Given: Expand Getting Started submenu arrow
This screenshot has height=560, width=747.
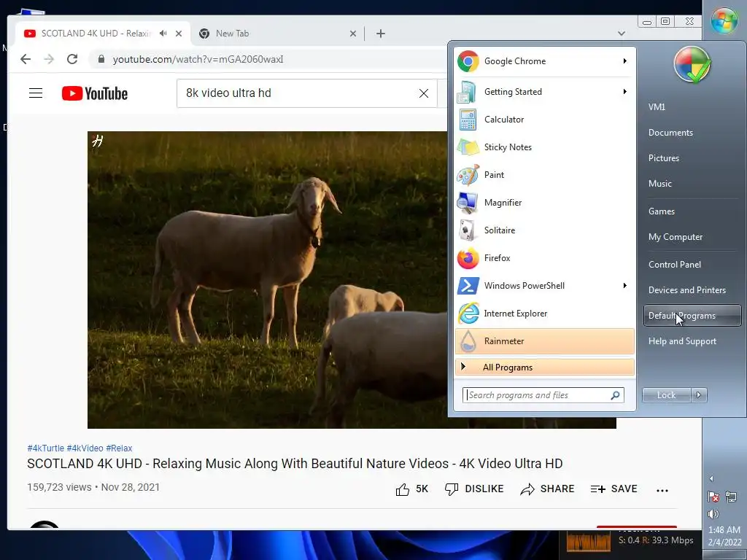Looking at the screenshot, I should point(624,91).
